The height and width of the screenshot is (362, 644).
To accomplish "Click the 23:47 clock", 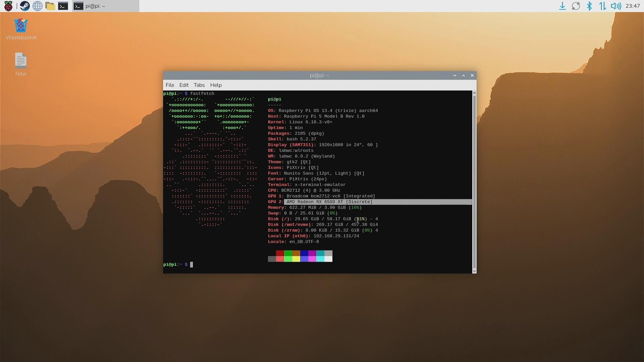I will [x=633, y=6].
